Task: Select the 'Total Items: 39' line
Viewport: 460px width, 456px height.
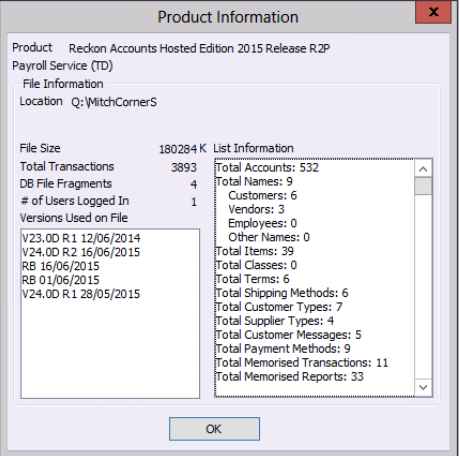Action: [255, 251]
